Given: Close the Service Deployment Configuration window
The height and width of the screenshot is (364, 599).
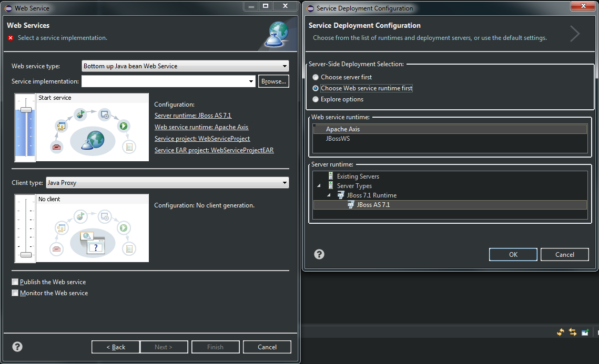Looking at the screenshot, I should 583,6.
